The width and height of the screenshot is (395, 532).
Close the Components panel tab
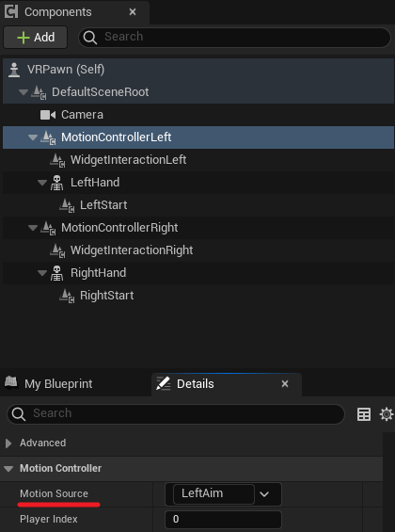tap(133, 12)
